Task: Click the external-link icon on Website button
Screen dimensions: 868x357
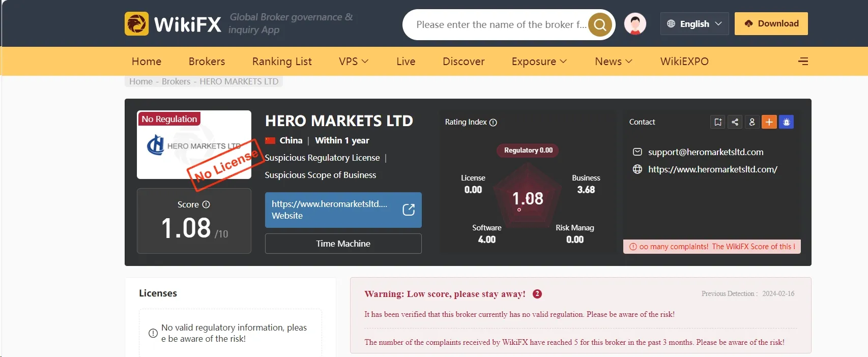Action: pyautogui.click(x=409, y=210)
